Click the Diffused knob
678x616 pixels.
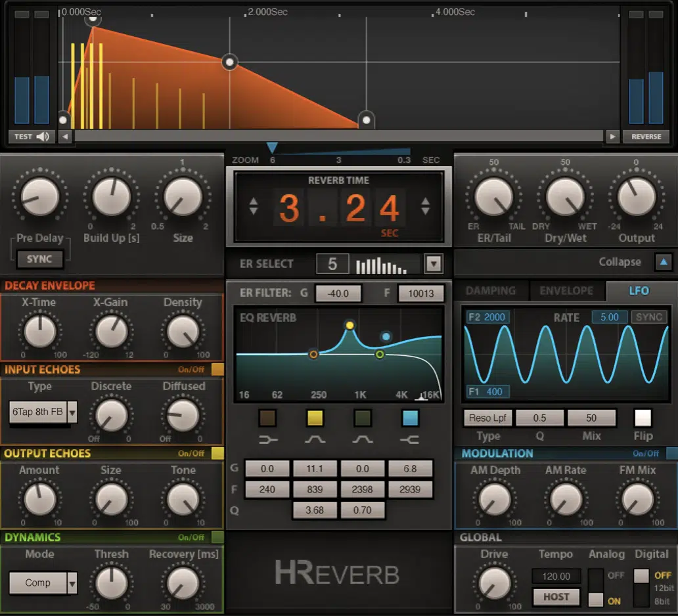click(183, 416)
